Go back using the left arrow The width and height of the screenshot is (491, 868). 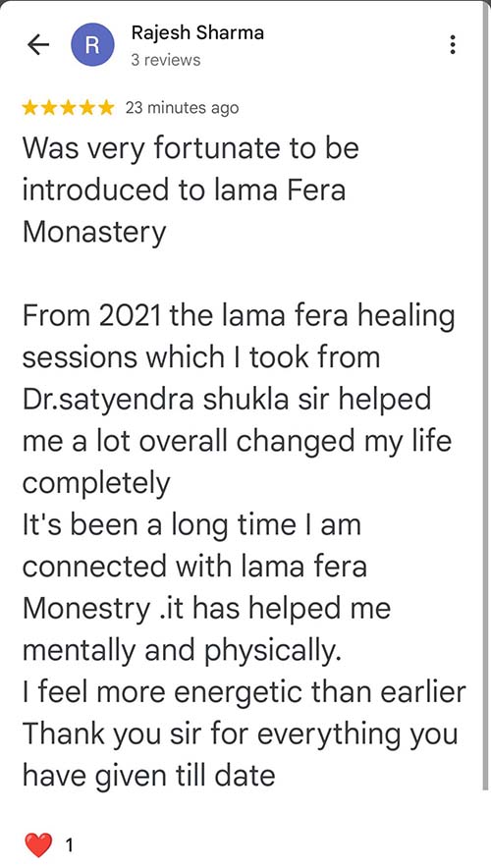click(38, 45)
